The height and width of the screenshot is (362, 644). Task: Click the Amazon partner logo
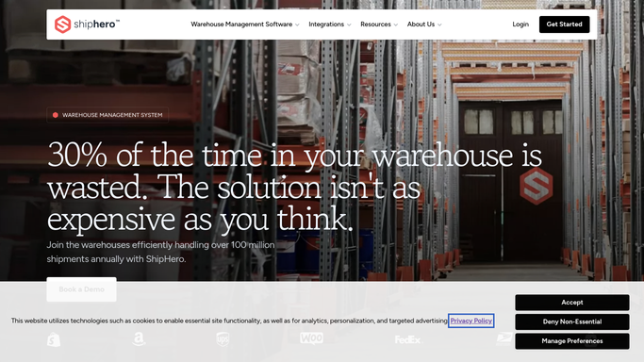point(139,339)
